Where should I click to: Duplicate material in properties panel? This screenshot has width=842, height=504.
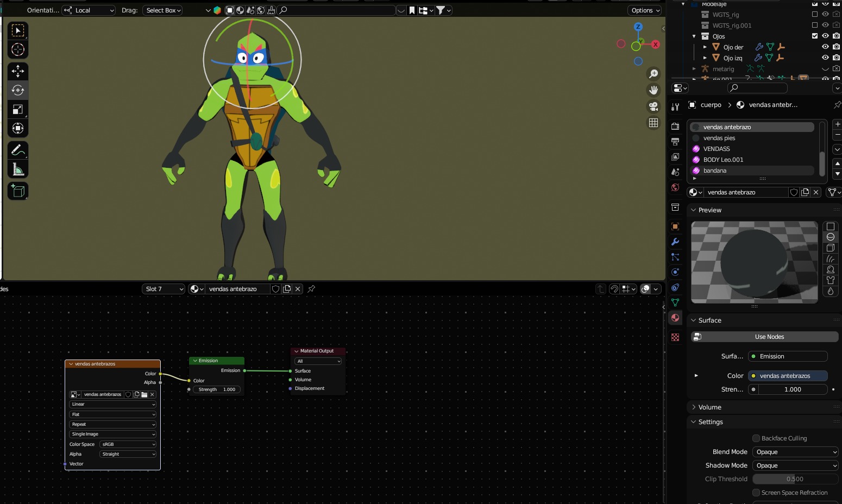[x=805, y=192]
